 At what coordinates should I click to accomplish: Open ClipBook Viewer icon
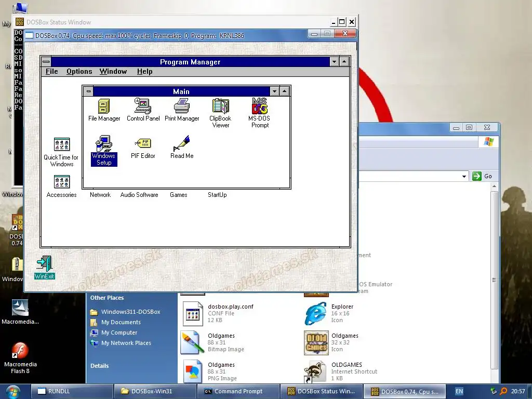click(x=220, y=113)
